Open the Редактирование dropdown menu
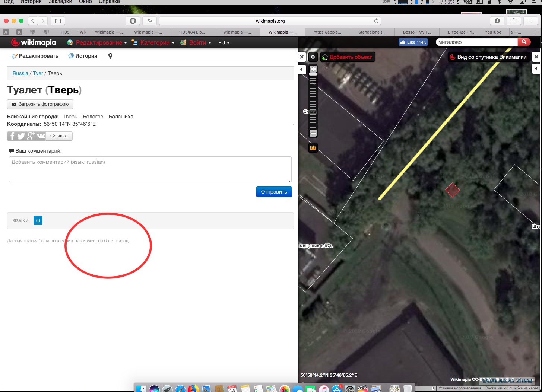This screenshot has width=542, height=392. point(97,42)
